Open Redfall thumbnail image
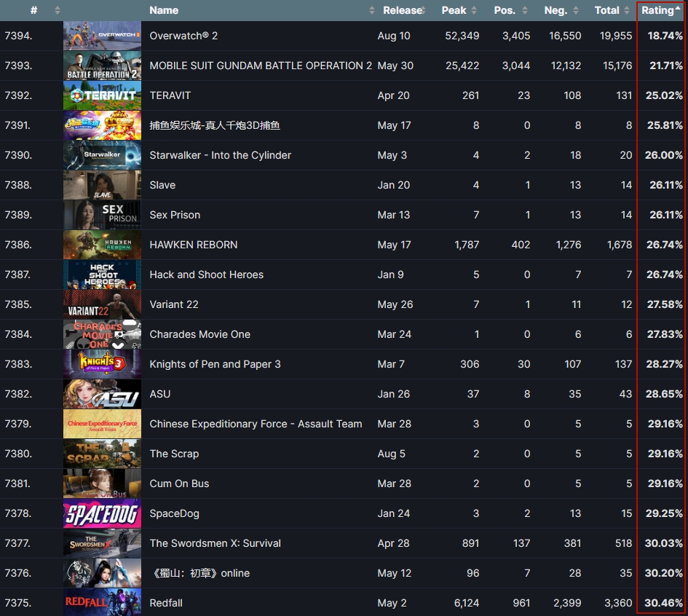The image size is (688, 616). [102, 602]
